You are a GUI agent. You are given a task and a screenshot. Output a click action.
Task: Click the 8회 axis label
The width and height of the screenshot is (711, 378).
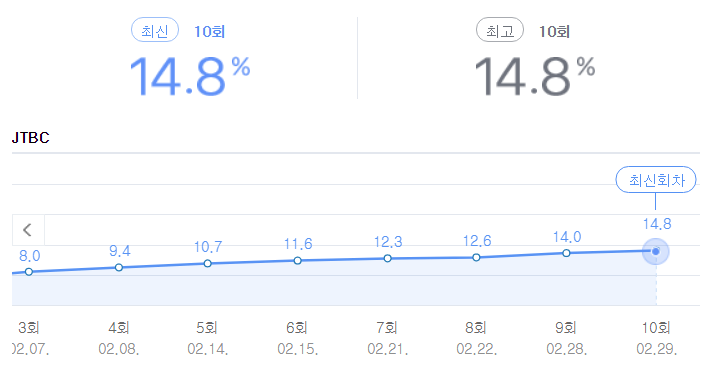pos(476,327)
